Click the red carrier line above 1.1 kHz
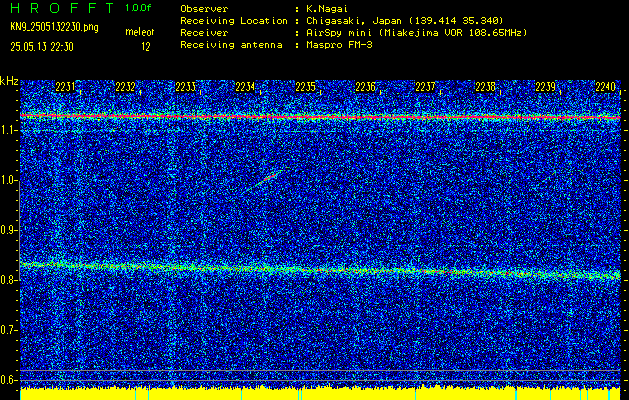 (320, 117)
